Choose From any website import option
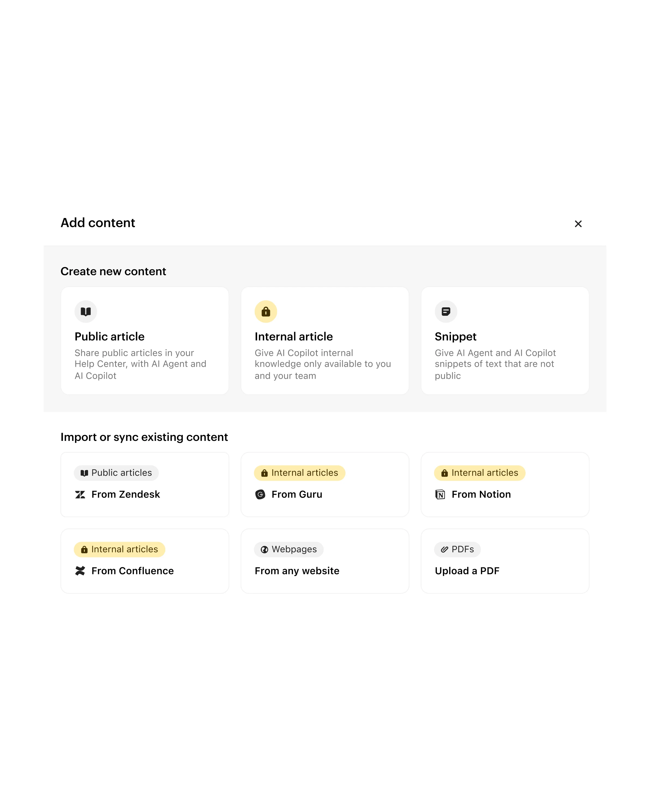 (x=324, y=561)
